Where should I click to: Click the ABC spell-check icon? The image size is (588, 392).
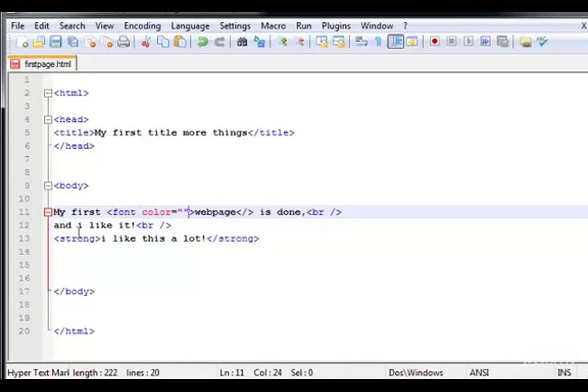click(542, 41)
